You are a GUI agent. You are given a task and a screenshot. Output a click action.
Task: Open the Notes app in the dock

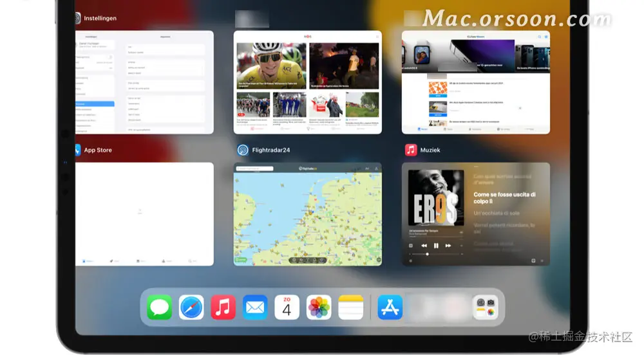click(351, 307)
